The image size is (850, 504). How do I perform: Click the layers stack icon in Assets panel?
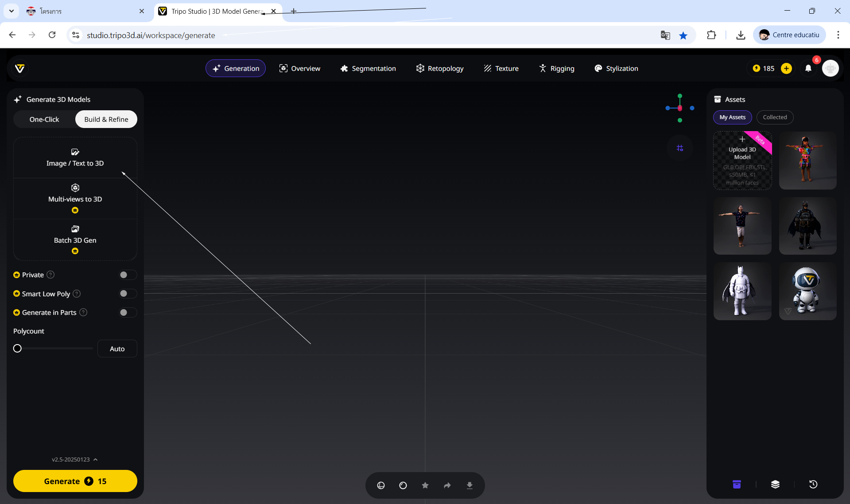pos(775,485)
